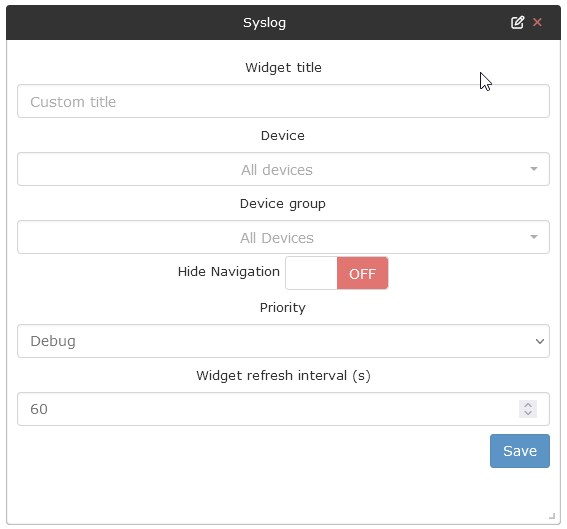
Task: Click the Syslog title bar text
Action: [264, 23]
